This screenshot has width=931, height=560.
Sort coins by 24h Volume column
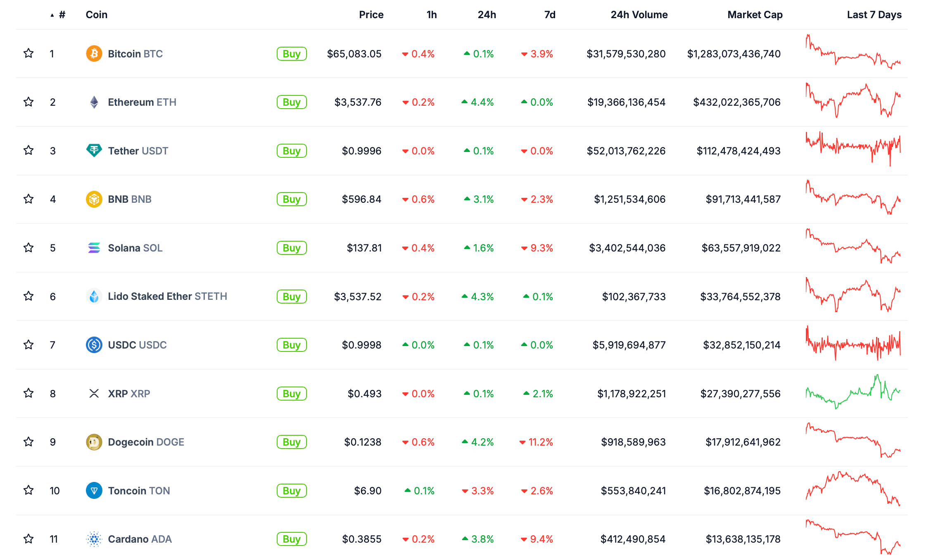click(x=639, y=15)
